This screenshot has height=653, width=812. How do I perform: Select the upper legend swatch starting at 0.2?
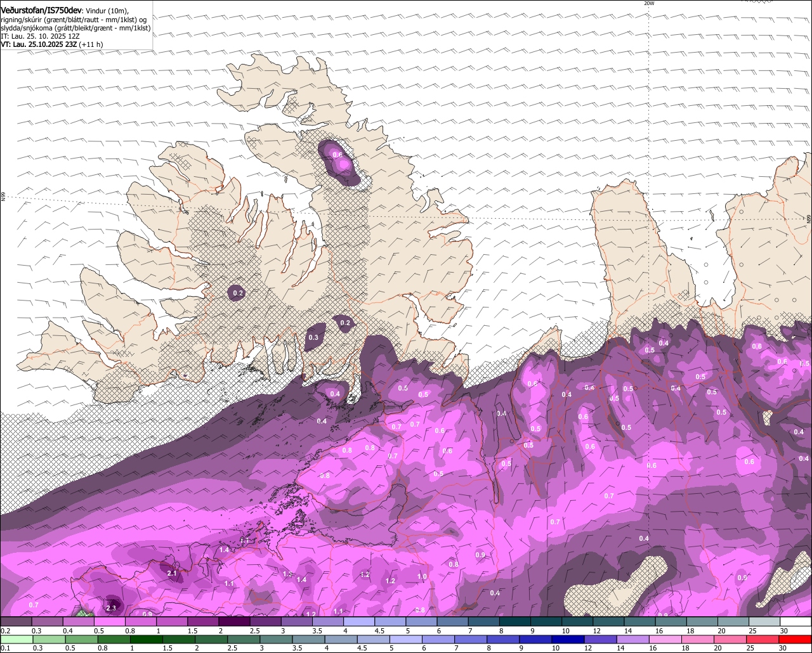[x=16, y=621]
